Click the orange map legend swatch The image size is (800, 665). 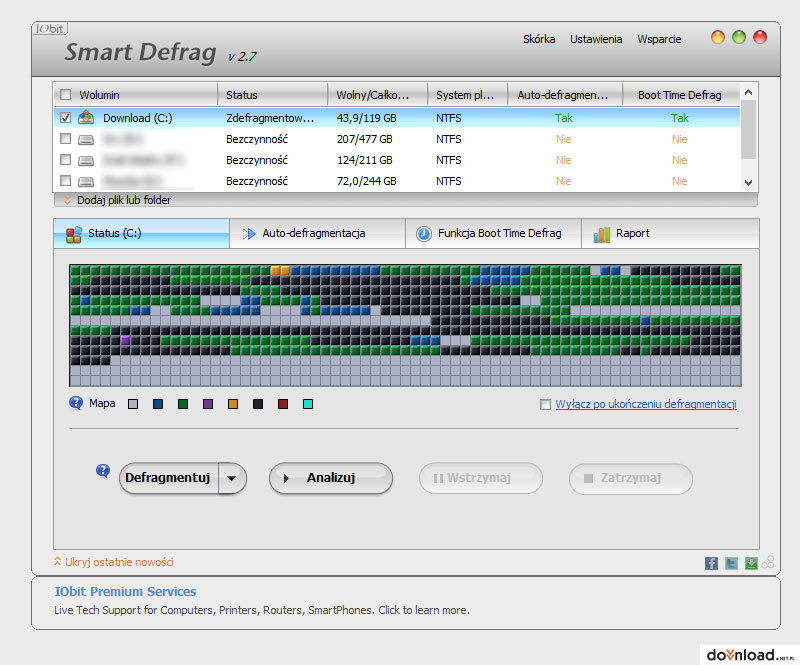pos(233,404)
